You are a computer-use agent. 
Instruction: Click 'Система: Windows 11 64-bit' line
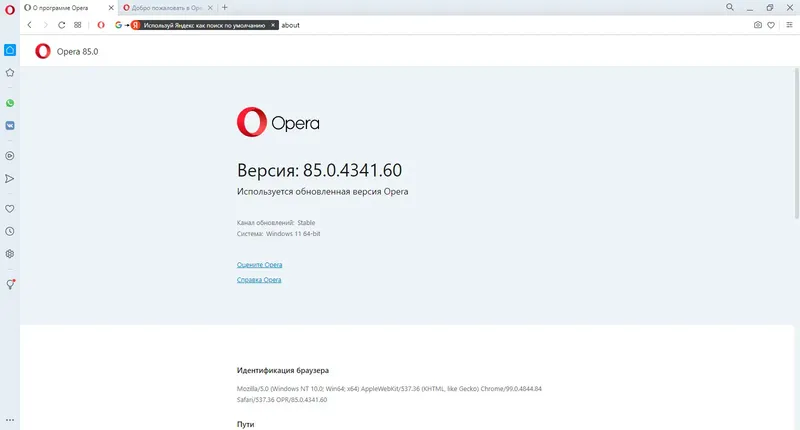tap(279, 234)
